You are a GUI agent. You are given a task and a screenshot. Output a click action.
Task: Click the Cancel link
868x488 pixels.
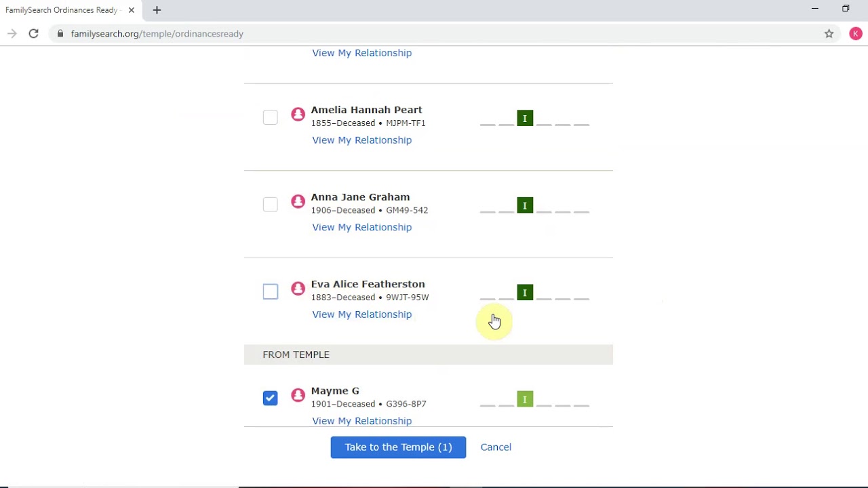coord(496,447)
